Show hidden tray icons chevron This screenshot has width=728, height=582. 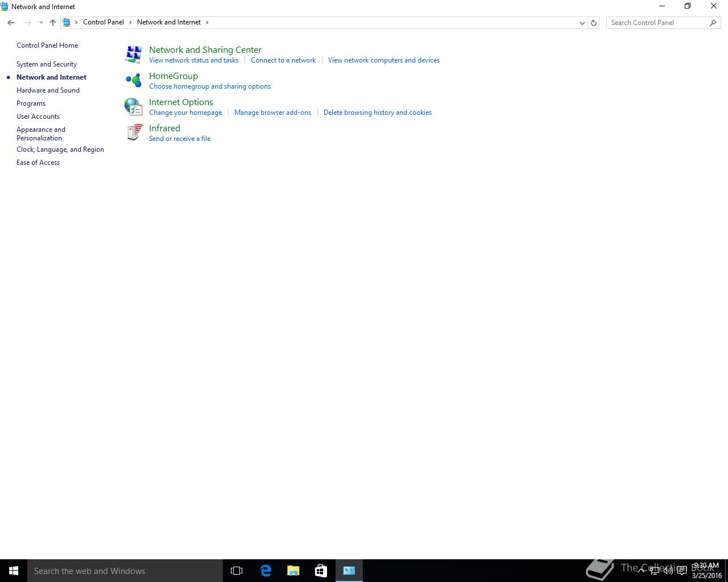pyautogui.click(x=641, y=571)
